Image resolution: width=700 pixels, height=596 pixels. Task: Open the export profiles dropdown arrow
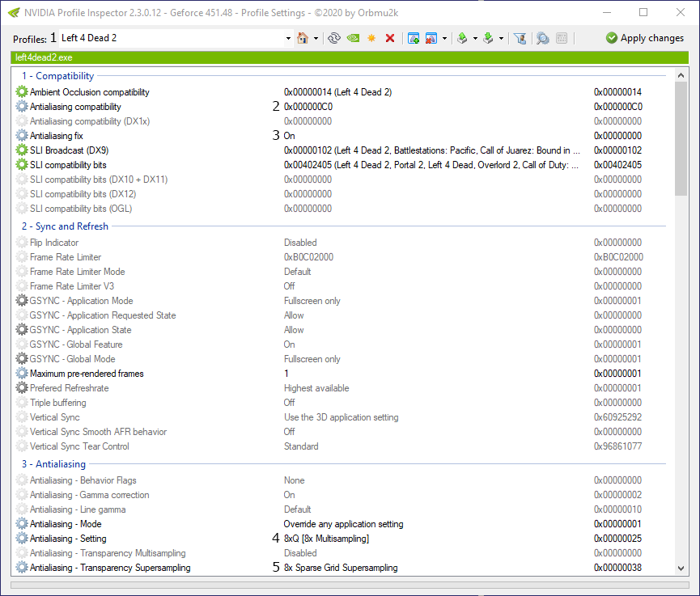(x=476, y=38)
